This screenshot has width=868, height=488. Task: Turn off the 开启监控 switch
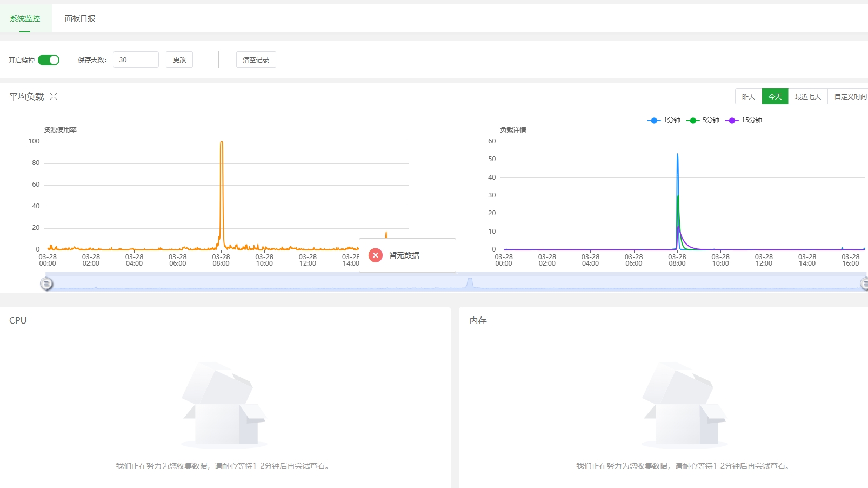click(49, 60)
